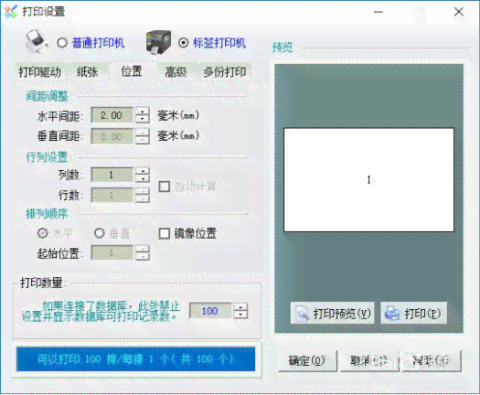This screenshot has width=480, height=395.
Task: Minimize the 打印设置 dialog
Action: coord(378,12)
